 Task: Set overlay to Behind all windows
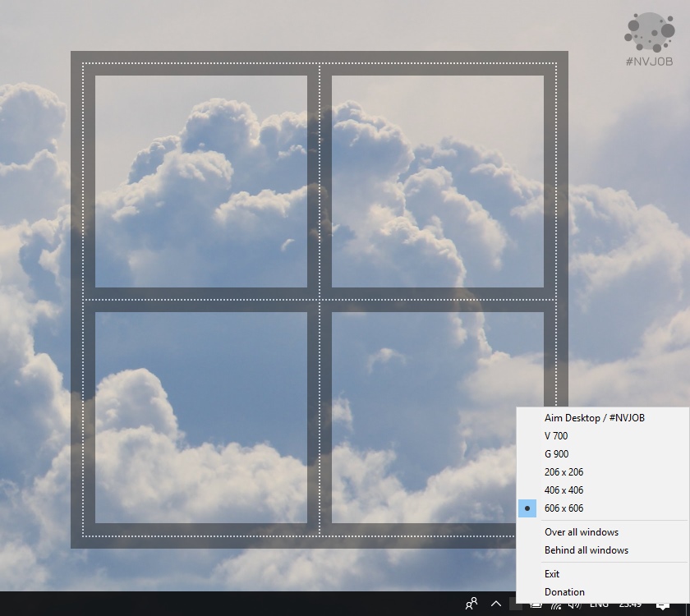[602, 550]
